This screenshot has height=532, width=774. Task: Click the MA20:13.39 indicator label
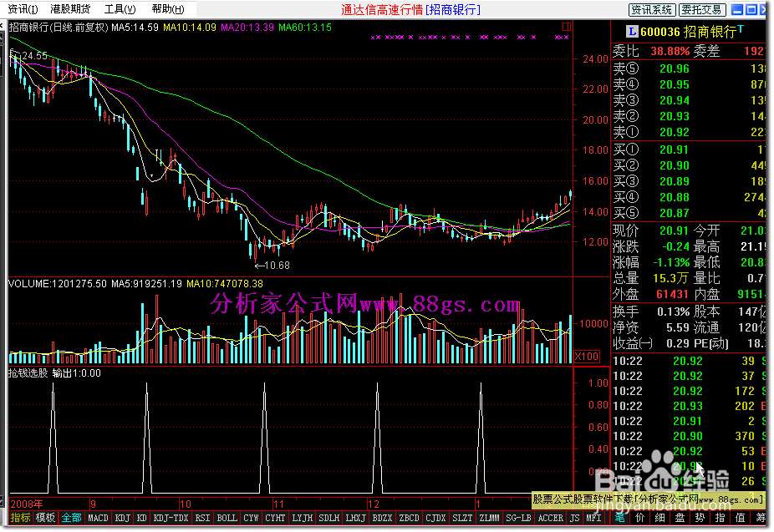[x=247, y=28]
